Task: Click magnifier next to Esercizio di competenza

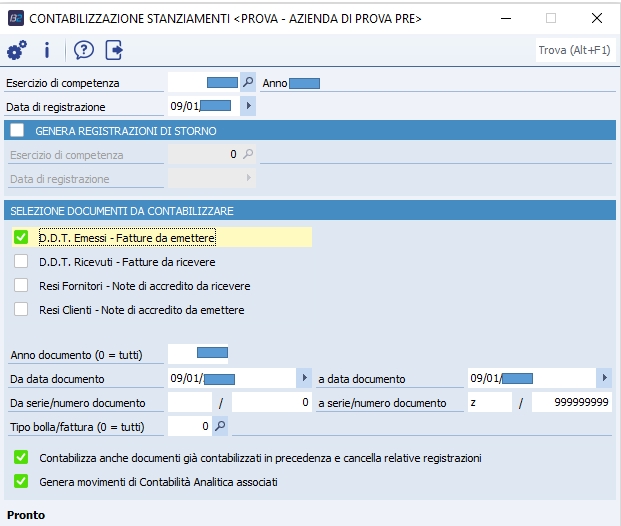Action: (248, 82)
